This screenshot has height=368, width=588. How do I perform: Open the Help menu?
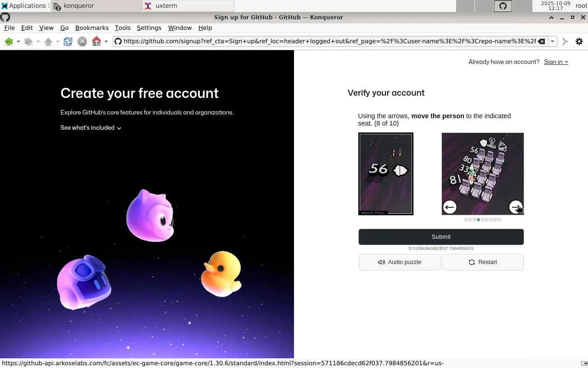click(205, 28)
